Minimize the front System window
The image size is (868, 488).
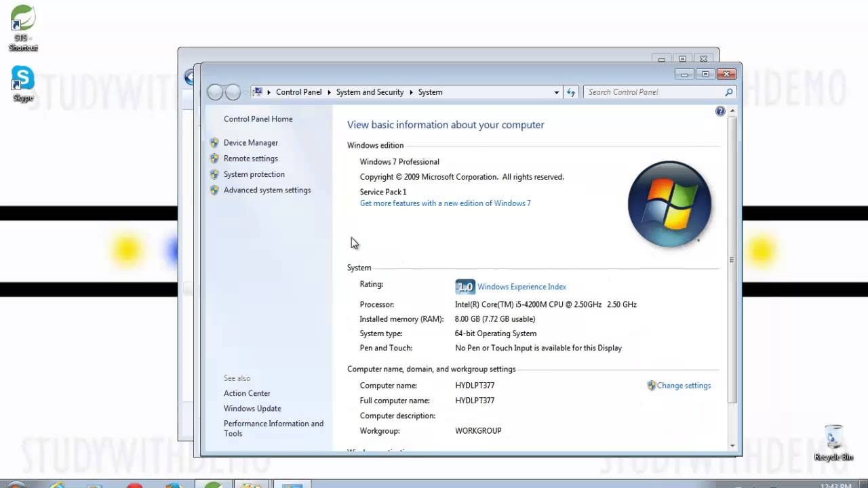click(684, 74)
